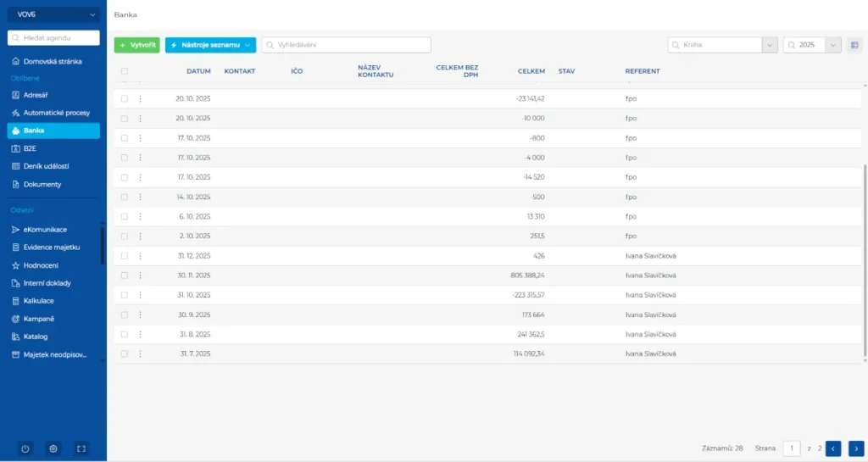Go to next page with right arrow
Image resolution: width=868 pixels, height=462 pixels.
(x=856, y=448)
